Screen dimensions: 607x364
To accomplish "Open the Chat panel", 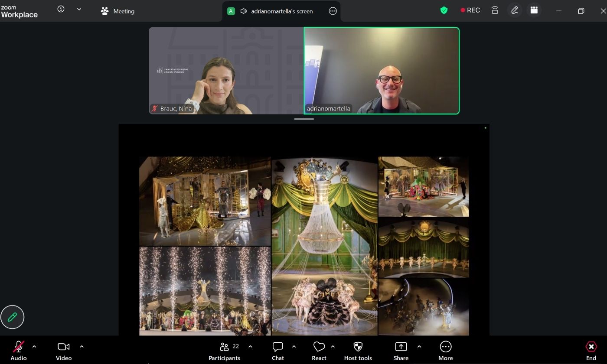I will tap(278, 351).
